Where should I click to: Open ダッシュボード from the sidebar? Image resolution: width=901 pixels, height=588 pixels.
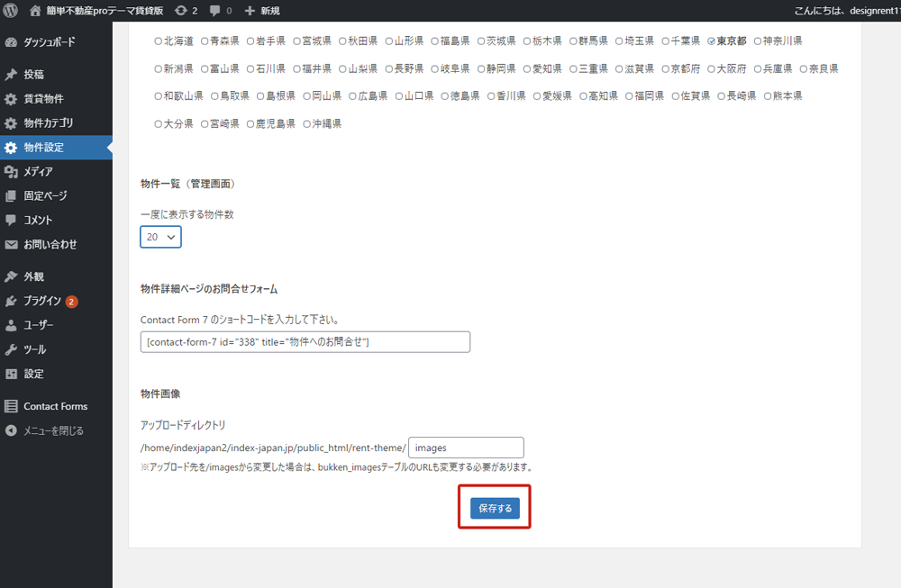tap(50, 42)
